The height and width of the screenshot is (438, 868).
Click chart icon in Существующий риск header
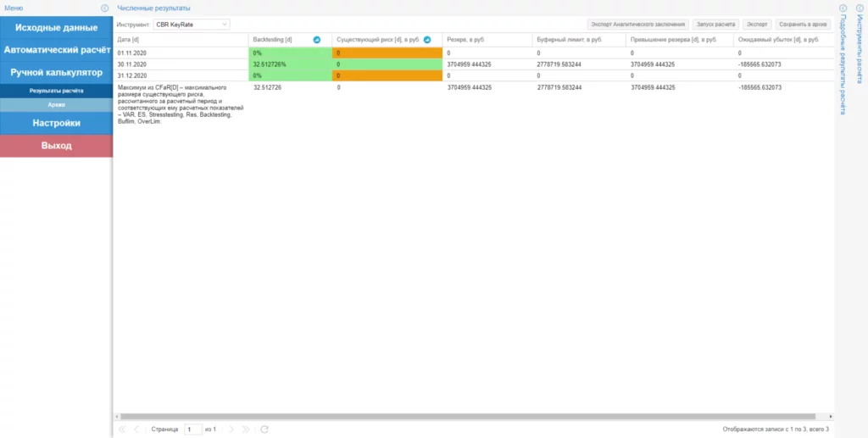(x=427, y=40)
